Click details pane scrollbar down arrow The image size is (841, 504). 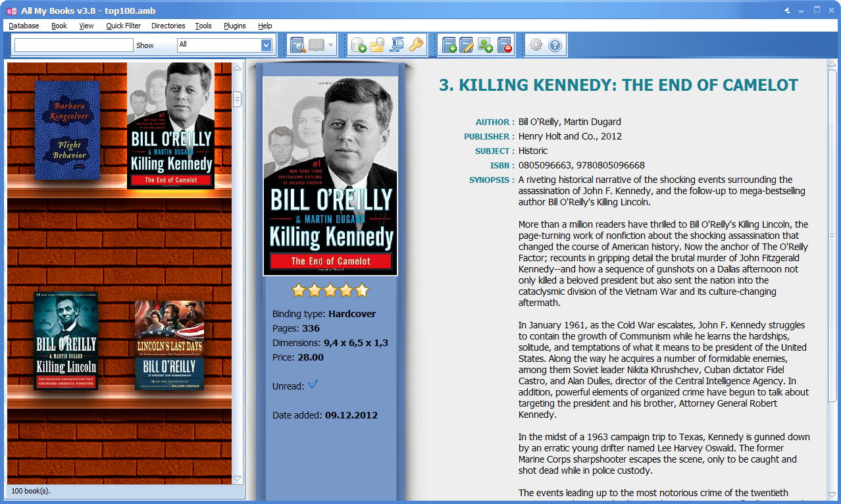pos(832,494)
